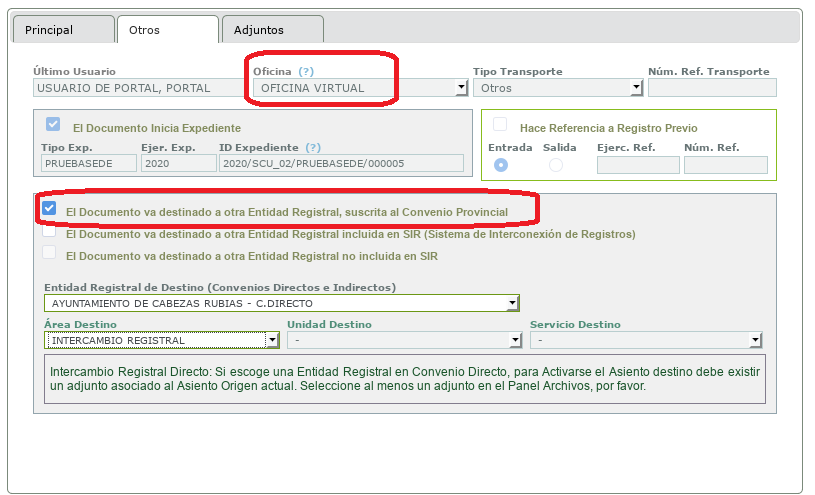The image size is (815, 495).
Task: Click the help icon next to Oficina
Action: (x=306, y=72)
